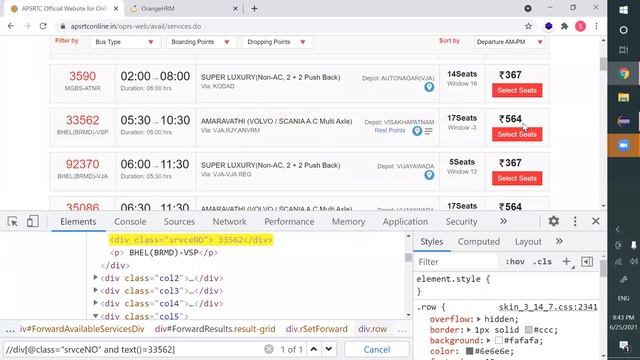
Task: Open the Application tab
Action: point(405,222)
